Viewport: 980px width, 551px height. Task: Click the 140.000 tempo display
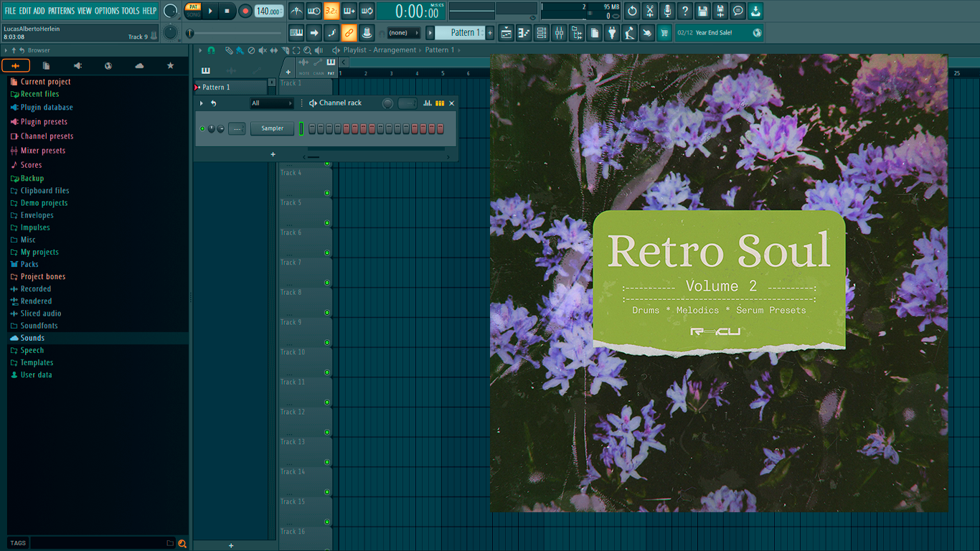[x=269, y=11]
